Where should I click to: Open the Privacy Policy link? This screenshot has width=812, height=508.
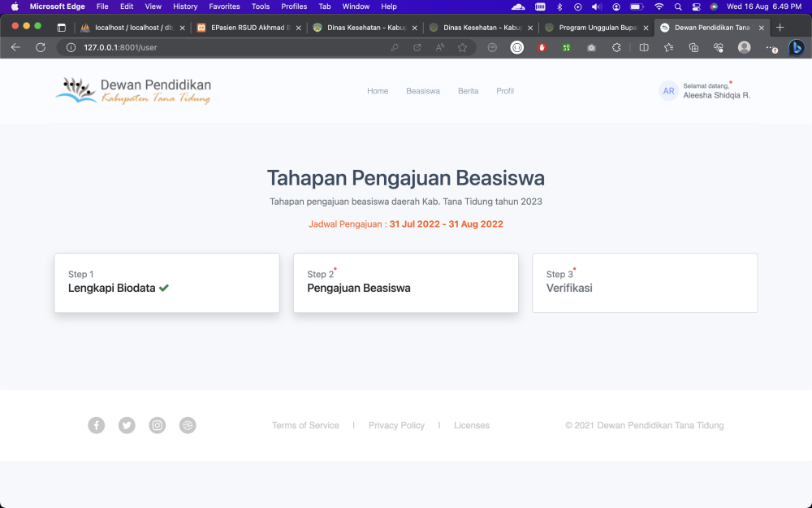[x=396, y=425]
